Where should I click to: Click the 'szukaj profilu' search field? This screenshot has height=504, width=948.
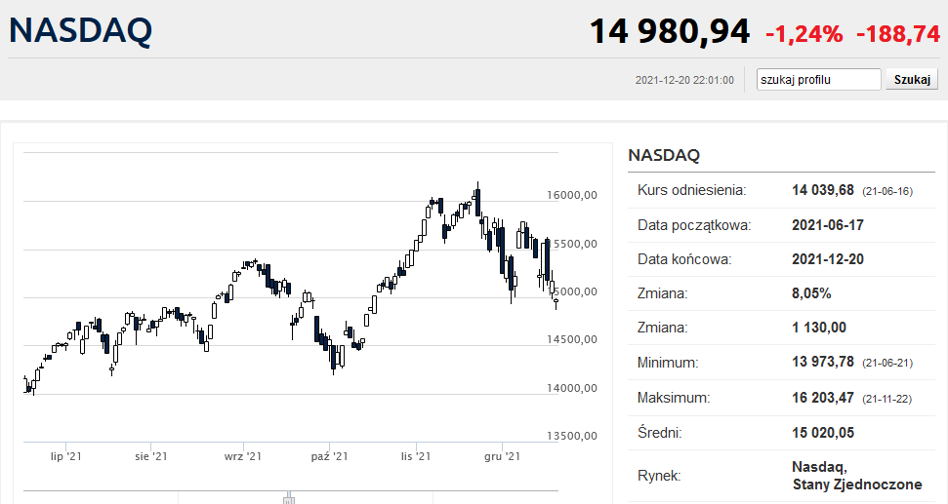pyautogui.click(x=819, y=80)
